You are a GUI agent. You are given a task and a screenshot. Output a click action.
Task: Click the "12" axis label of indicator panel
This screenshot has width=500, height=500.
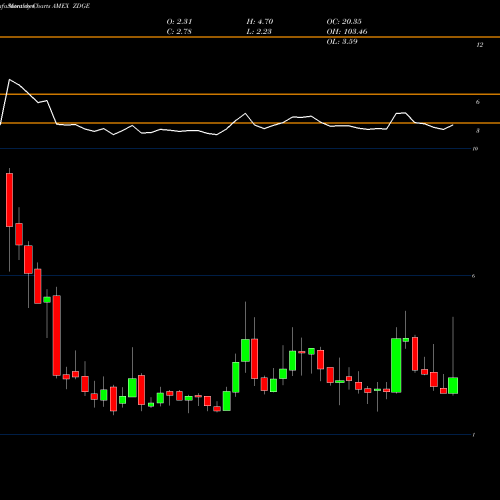tap(479, 45)
